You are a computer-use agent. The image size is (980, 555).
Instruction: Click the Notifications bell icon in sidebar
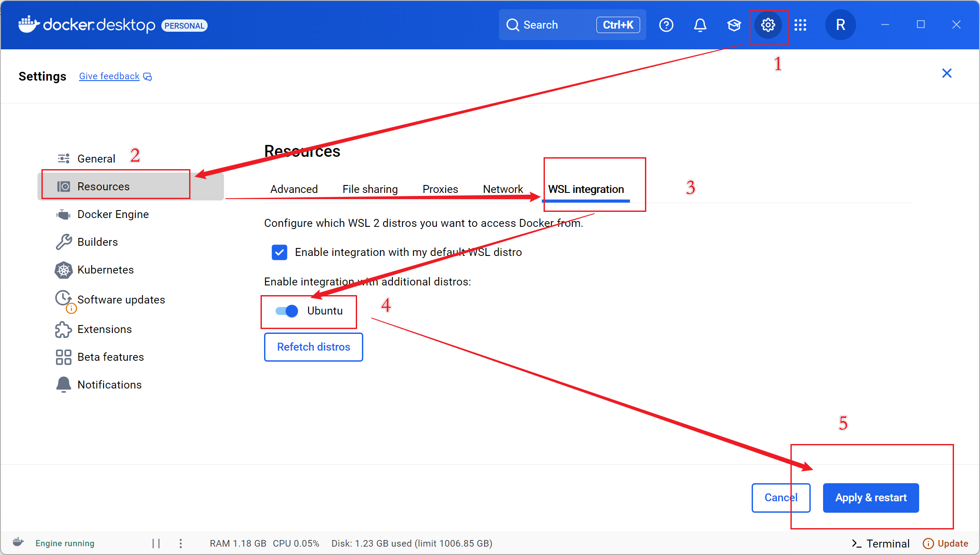(x=63, y=385)
